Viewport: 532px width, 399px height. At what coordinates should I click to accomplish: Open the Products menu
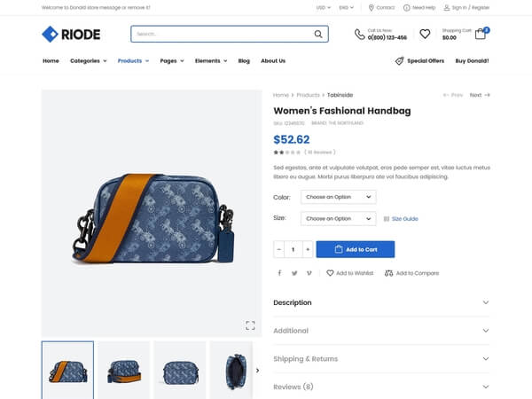[133, 60]
